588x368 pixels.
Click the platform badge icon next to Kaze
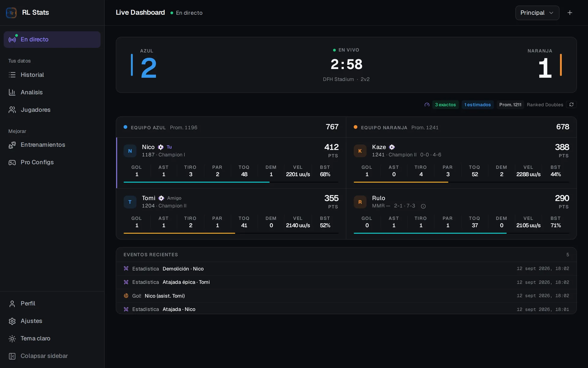click(392, 147)
